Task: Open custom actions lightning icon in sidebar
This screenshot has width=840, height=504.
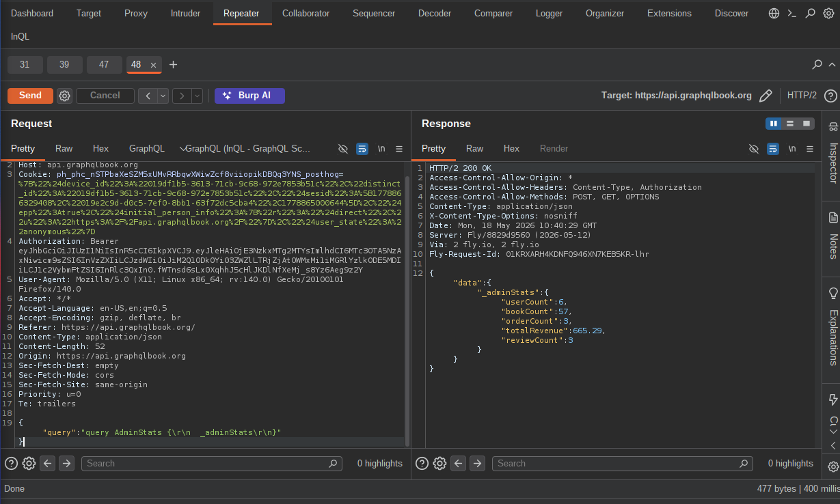Action: (832, 400)
